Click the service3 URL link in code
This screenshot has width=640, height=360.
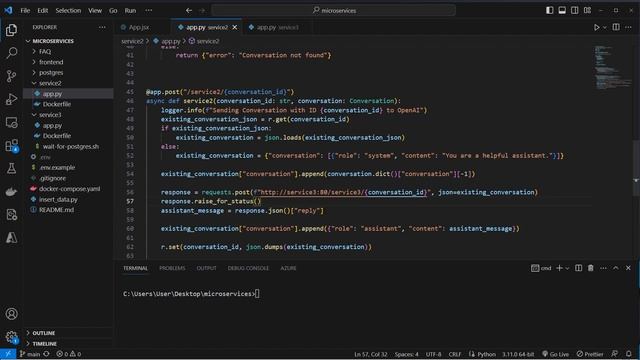[x=342, y=192]
